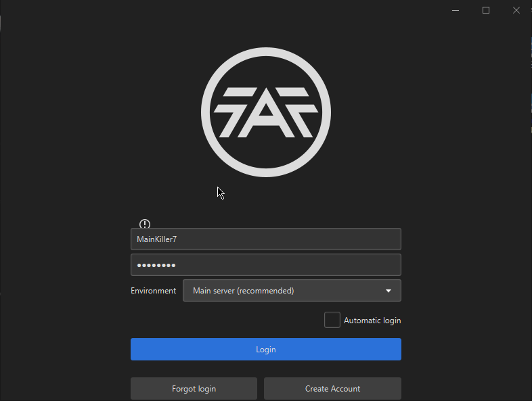Image resolution: width=532 pixels, height=401 pixels.
Task: Minimize the login window
Action: pyautogui.click(x=456, y=11)
